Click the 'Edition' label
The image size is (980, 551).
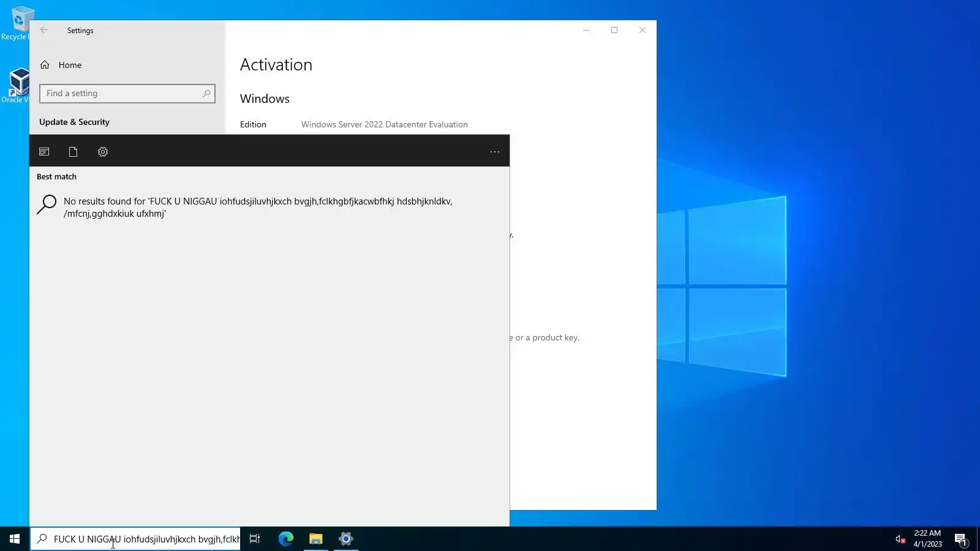click(253, 124)
